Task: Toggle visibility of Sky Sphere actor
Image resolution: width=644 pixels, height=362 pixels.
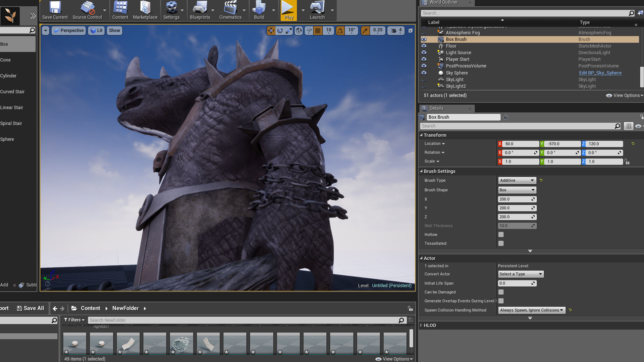Action: 424,73
